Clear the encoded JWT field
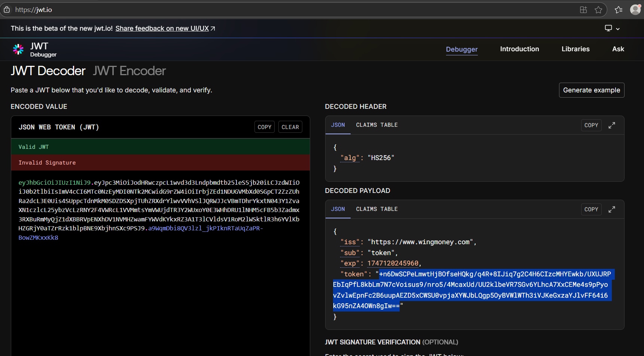 click(x=290, y=127)
